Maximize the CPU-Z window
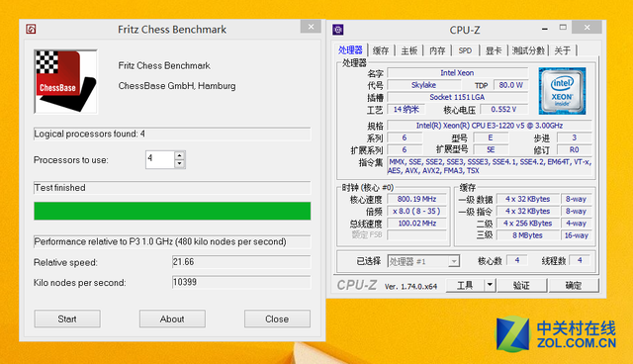This screenshot has width=633, height=364. (563, 27)
